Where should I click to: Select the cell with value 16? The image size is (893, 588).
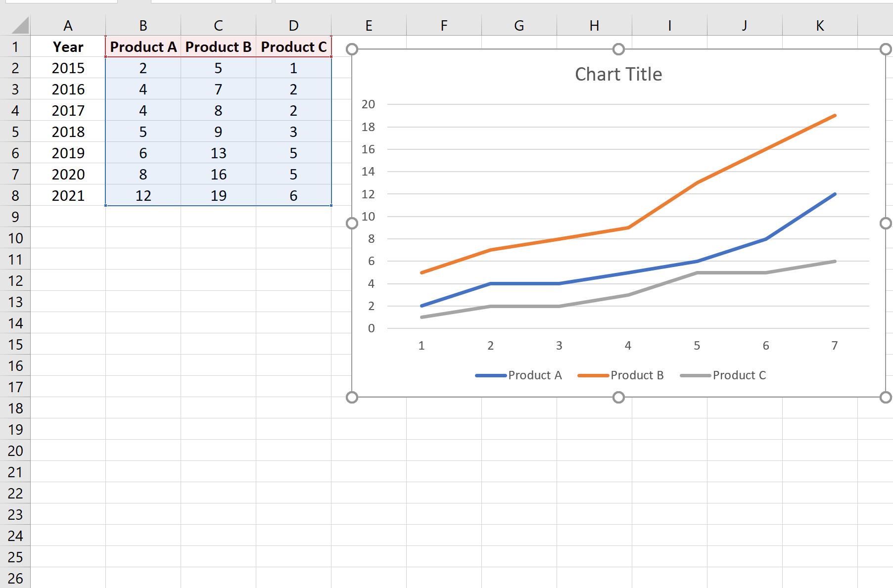pyautogui.click(x=218, y=174)
